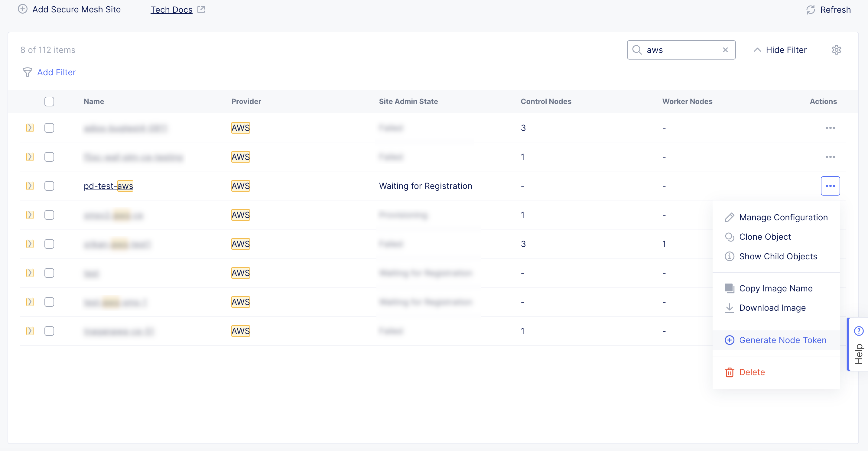Open the pd-test-aws site link
Viewport: 868px width, 451px height.
(x=108, y=186)
